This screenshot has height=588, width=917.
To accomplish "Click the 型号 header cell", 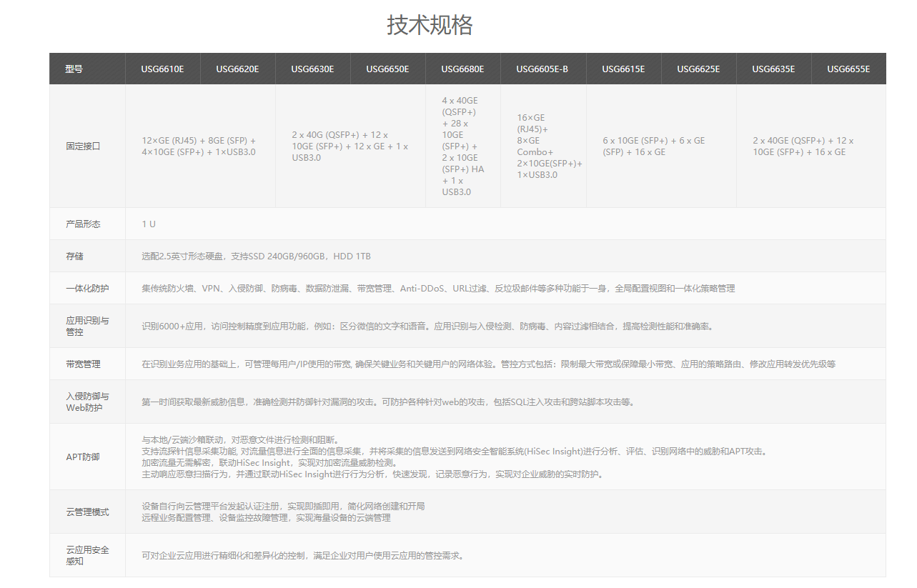I will point(74,69).
